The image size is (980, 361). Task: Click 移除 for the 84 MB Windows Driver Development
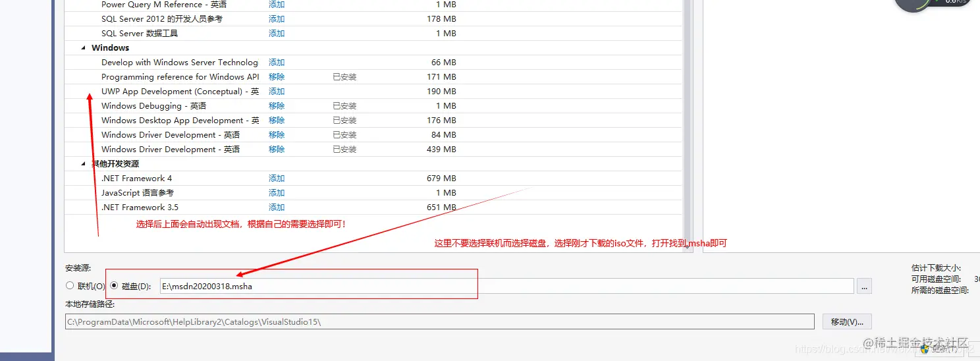pos(277,135)
